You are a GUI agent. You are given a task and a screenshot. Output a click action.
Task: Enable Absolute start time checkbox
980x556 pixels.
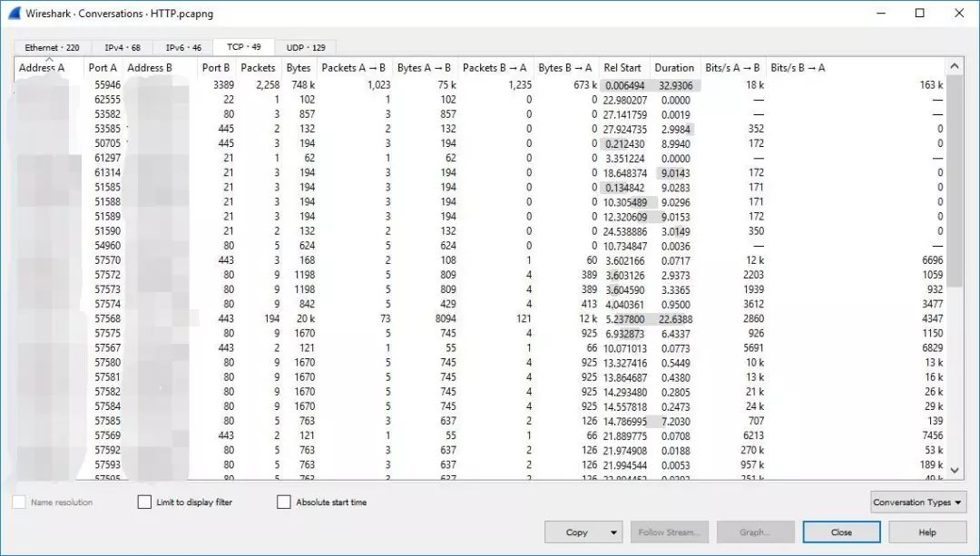point(284,502)
